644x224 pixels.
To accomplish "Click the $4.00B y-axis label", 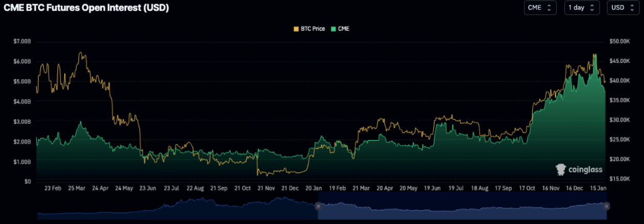I will point(21,101).
